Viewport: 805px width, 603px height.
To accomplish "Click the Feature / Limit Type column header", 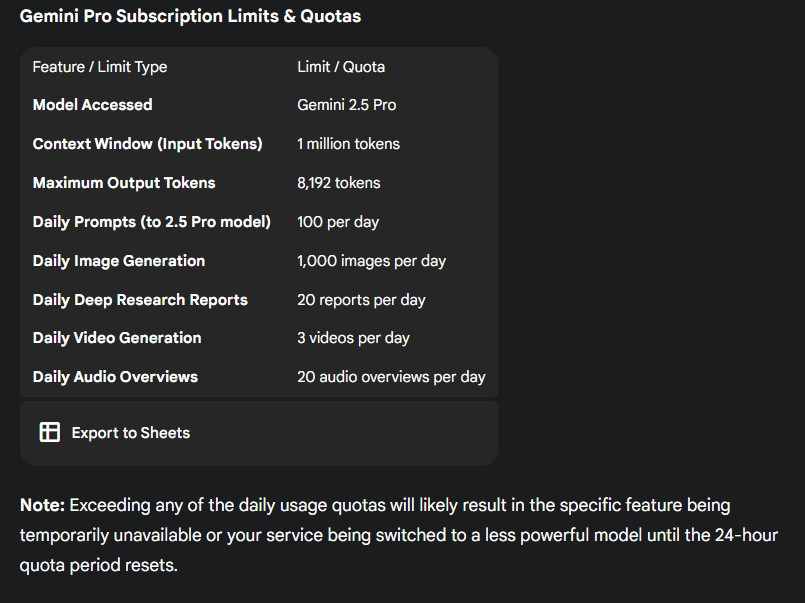I will [100, 67].
